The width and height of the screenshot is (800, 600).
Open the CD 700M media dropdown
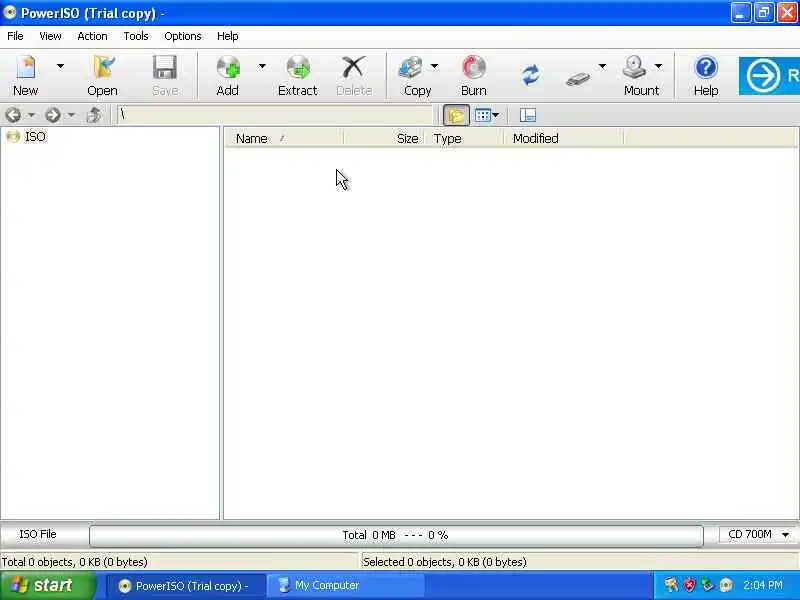[758, 535]
